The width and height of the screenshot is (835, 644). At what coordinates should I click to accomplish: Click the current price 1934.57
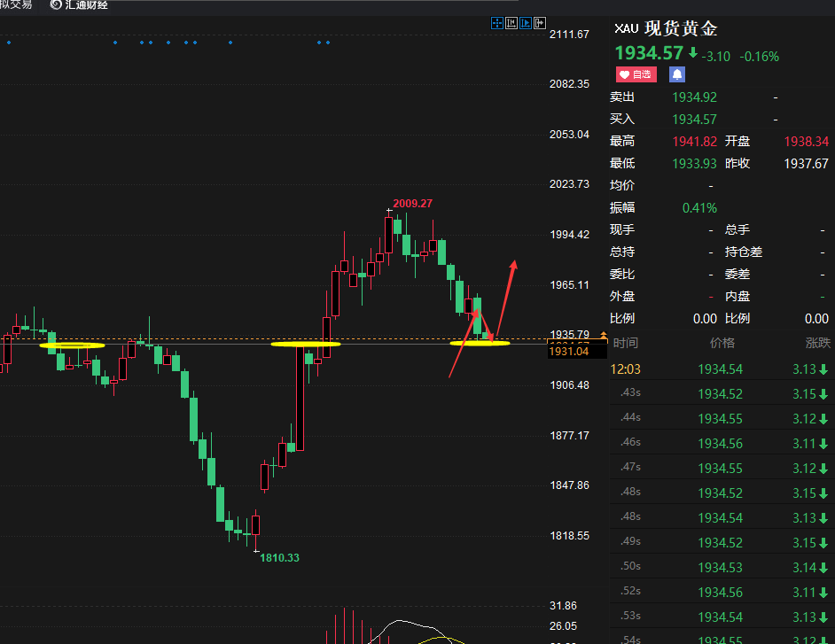(649, 53)
